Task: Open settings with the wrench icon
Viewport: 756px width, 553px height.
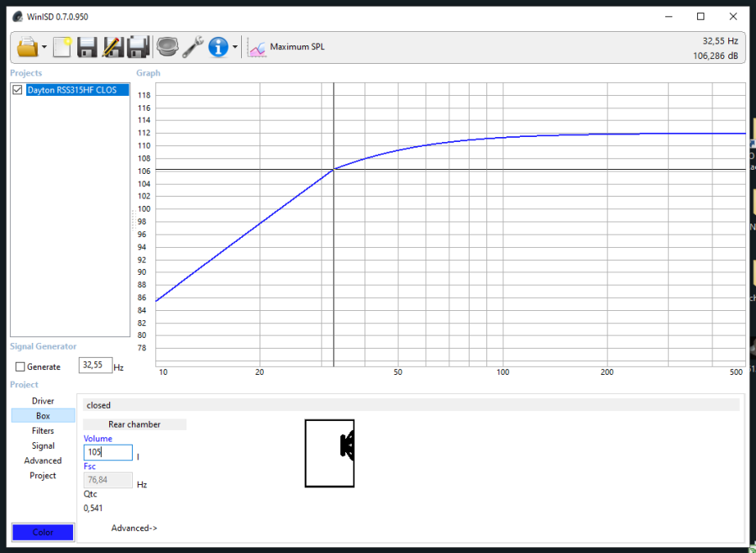Action: coord(193,47)
